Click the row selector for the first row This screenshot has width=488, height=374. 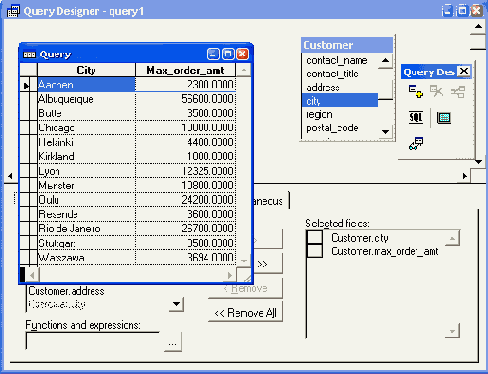tap(25, 85)
